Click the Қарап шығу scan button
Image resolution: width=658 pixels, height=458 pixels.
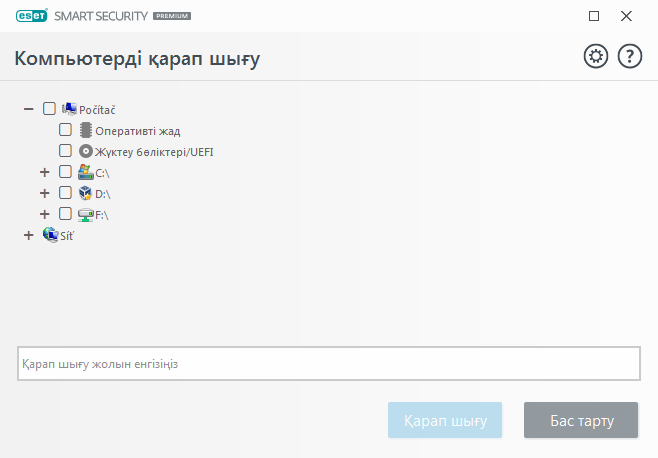click(444, 420)
